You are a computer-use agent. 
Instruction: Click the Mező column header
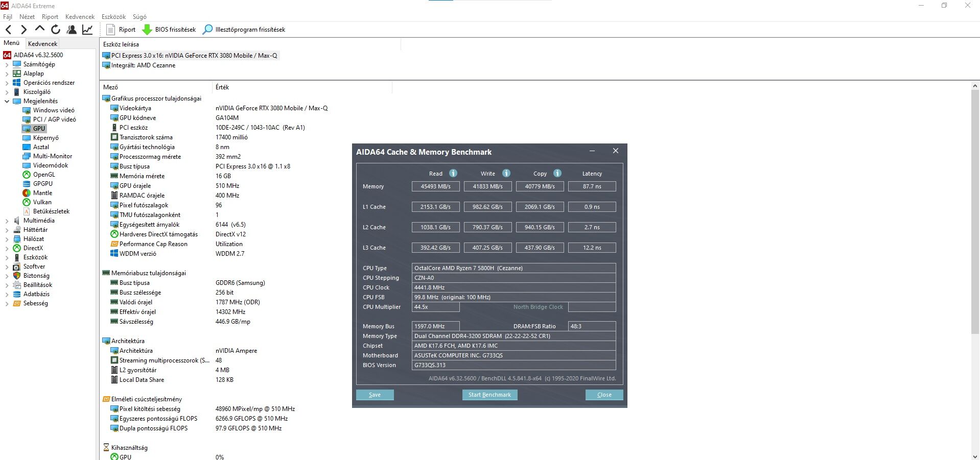click(x=156, y=87)
